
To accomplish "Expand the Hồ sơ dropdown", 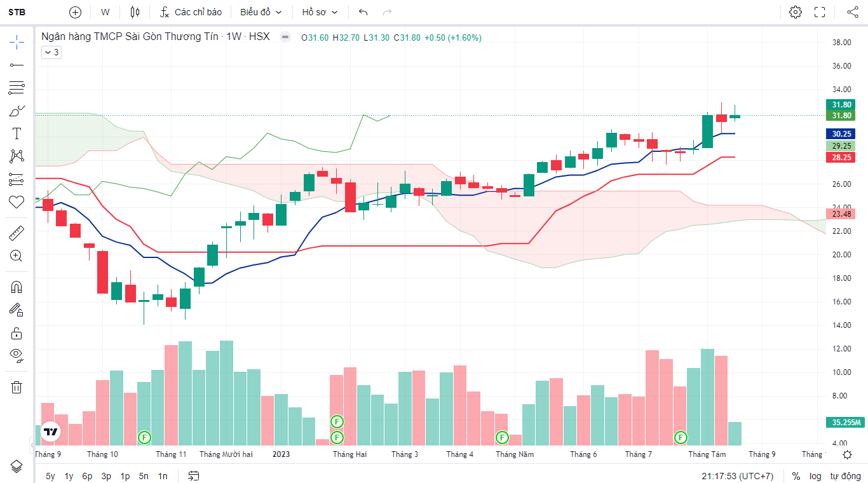I will click(x=320, y=12).
